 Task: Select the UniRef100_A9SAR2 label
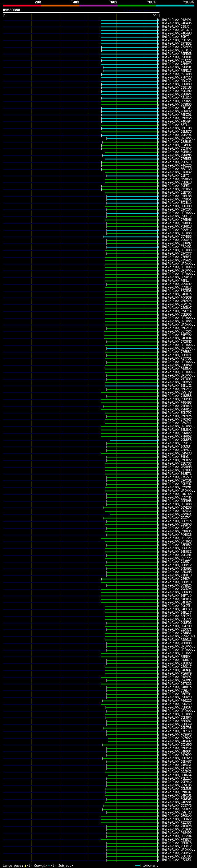[x=176, y=809]
